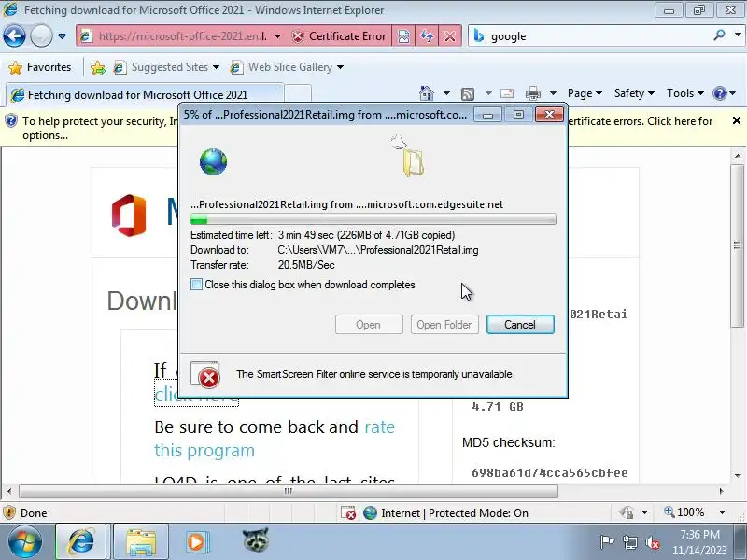Click the Office logo on the page
Viewport: 747px width, 560px height.
(x=129, y=216)
